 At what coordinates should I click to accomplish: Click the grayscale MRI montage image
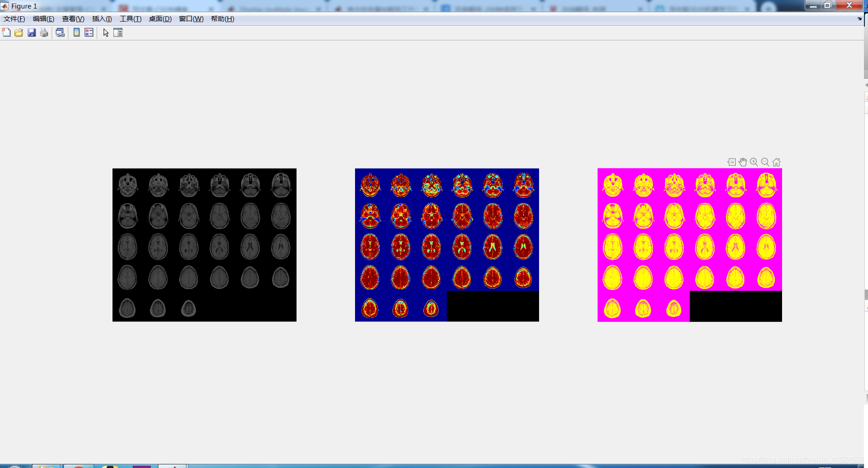[204, 245]
